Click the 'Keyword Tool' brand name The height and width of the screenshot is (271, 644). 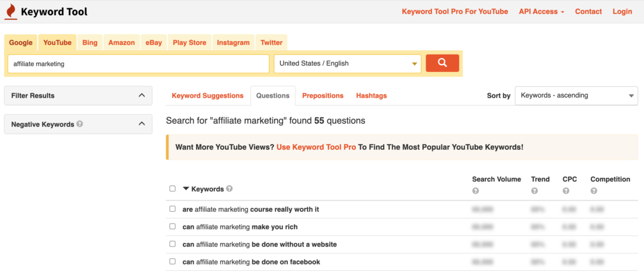[54, 12]
